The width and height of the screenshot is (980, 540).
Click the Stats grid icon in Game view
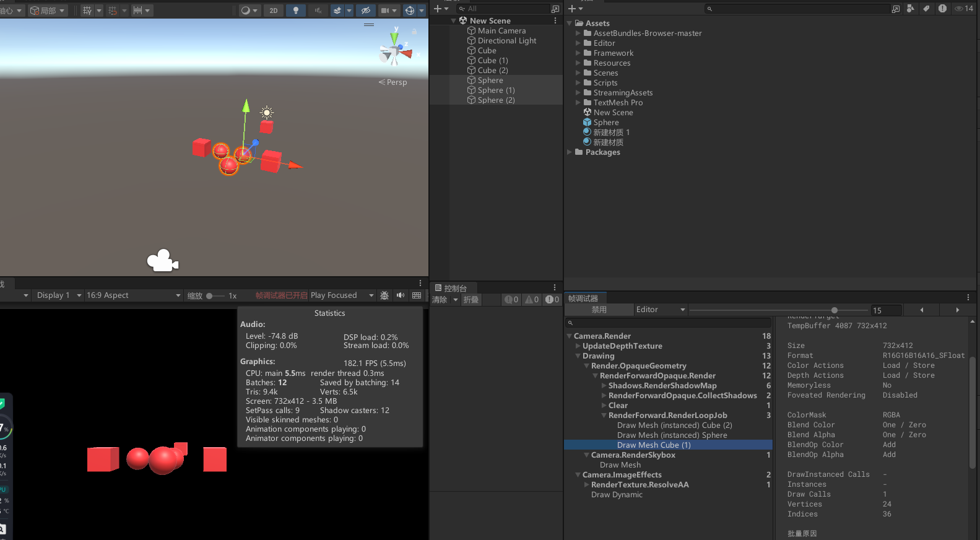point(417,295)
